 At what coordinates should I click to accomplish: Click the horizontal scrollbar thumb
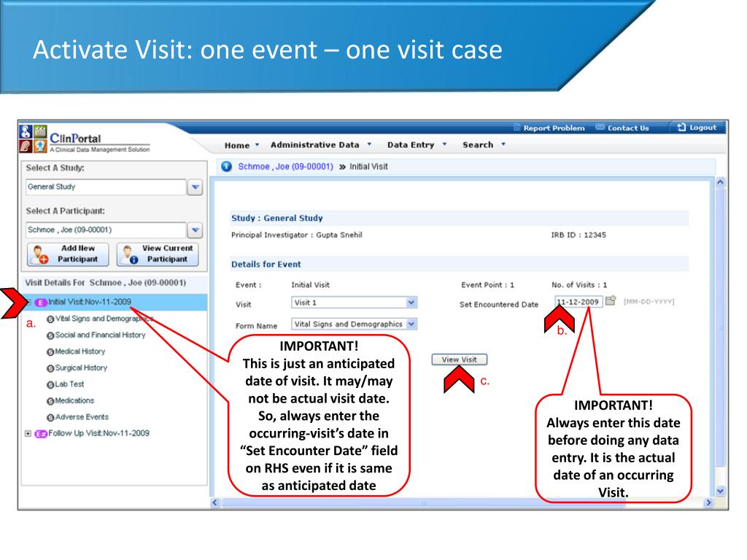pos(424,503)
